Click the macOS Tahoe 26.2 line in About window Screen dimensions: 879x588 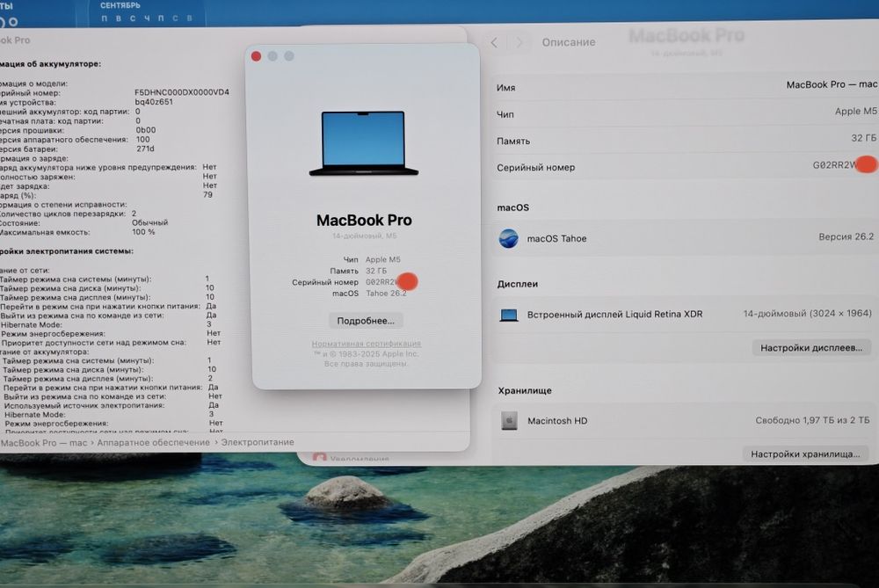[x=369, y=294]
